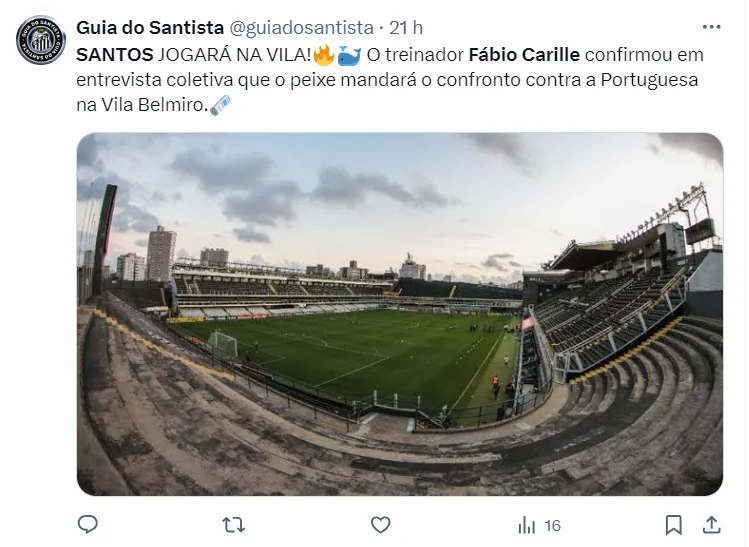Click the bold Fábio Carille name
Screen dimensions: 749x547
523,53
